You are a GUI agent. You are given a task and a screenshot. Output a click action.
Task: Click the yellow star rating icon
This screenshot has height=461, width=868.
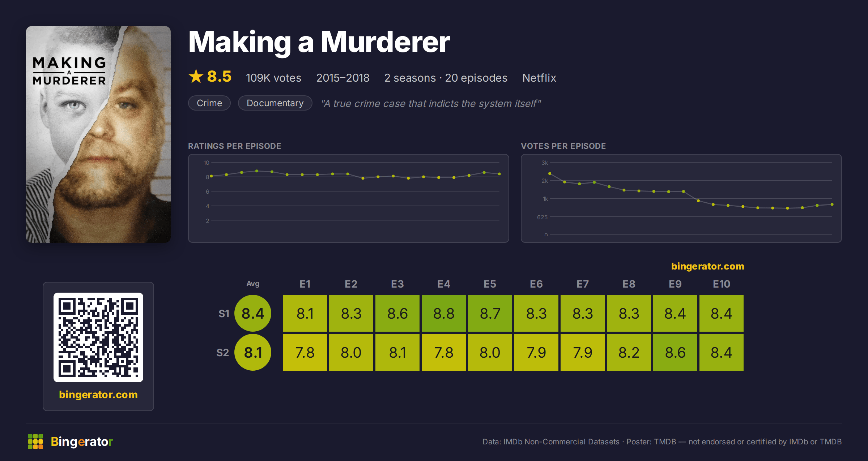196,76
